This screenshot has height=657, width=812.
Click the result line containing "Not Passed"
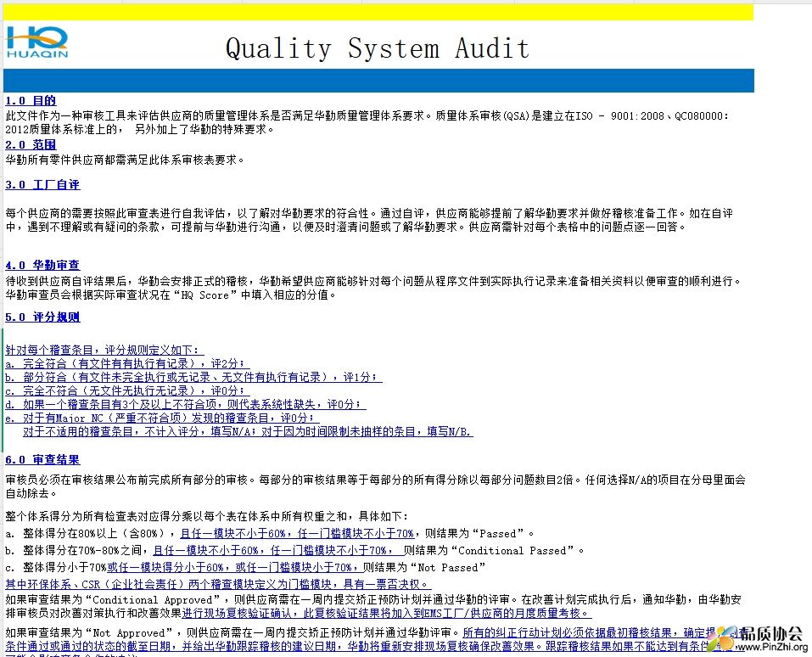(245, 567)
